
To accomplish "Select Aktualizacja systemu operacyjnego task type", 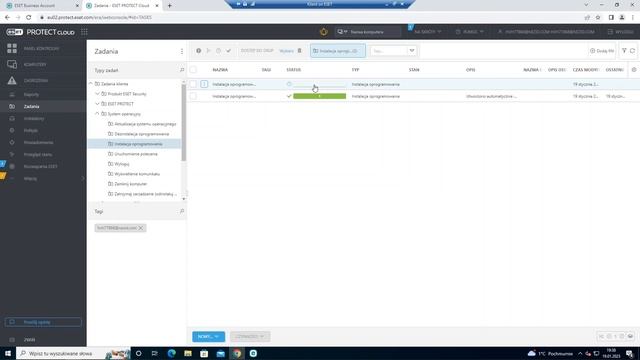I will 142,124.
